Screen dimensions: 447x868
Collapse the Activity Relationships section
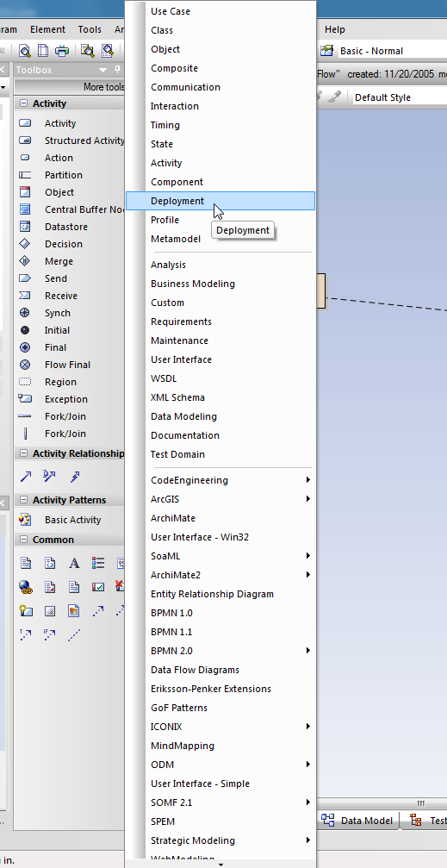[24, 453]
